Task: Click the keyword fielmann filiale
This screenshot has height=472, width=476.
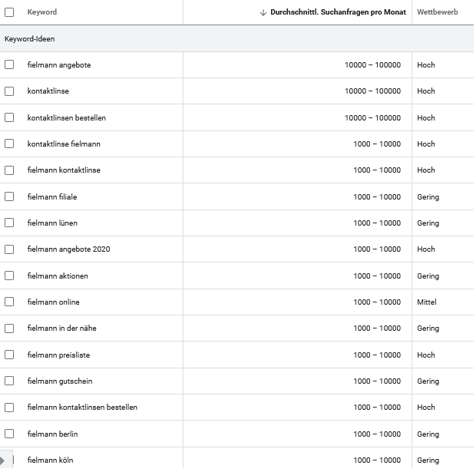Action: point(52,196)
